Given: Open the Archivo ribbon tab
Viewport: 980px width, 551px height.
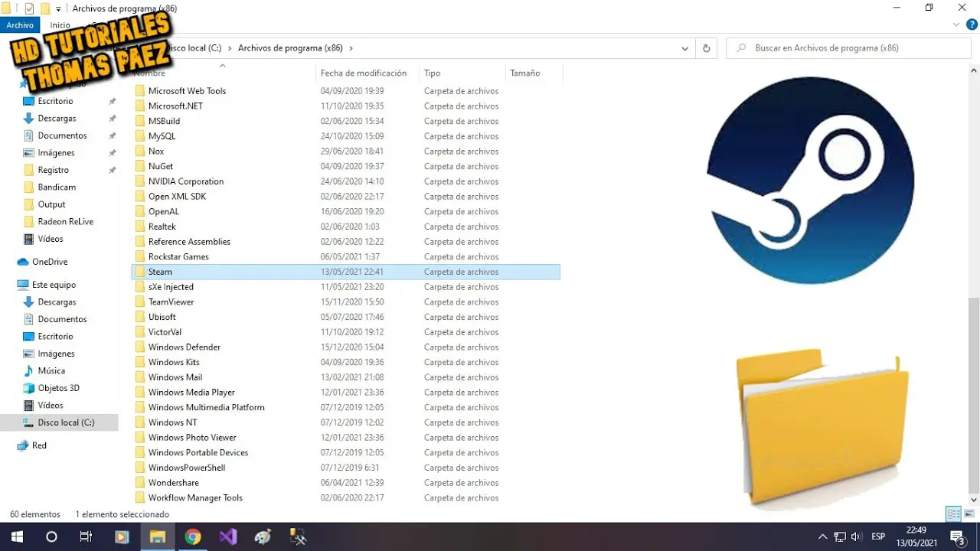Looking at the screenshot, I should tap(20, 25).
